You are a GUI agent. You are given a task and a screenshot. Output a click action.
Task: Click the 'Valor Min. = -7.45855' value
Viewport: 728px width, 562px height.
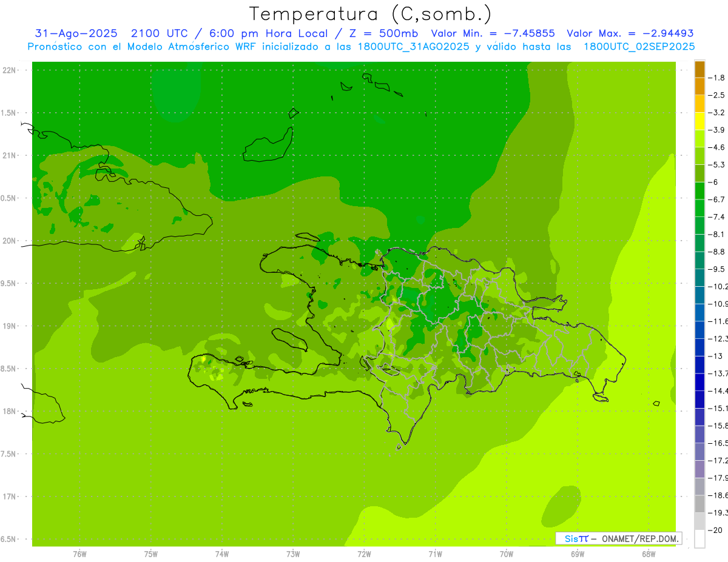[493, 33]
